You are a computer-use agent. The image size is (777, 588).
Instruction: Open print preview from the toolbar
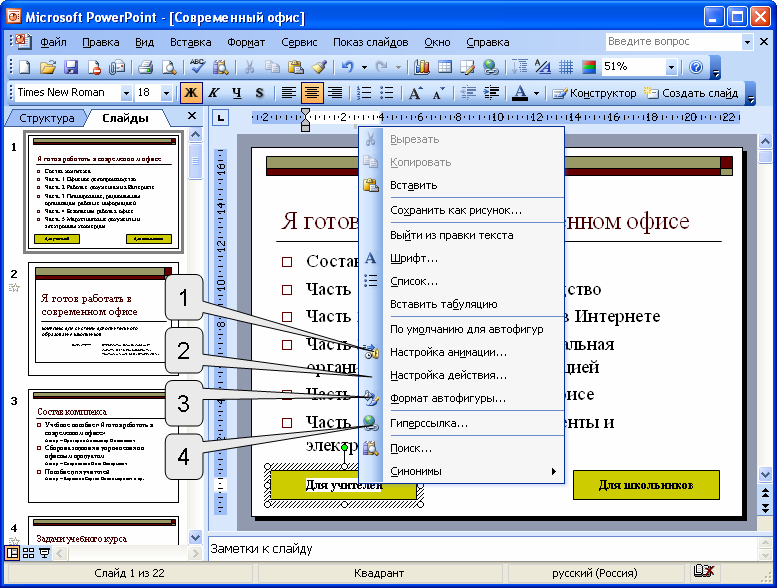tap(169, 67)
